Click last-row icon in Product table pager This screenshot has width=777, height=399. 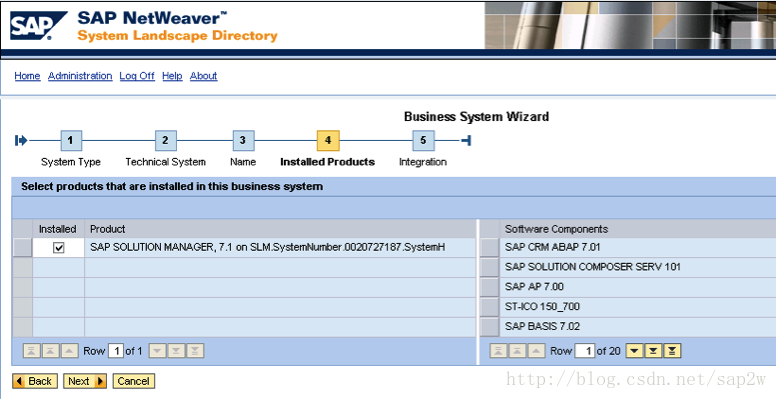pyautogui.click(x=195, y=351)
